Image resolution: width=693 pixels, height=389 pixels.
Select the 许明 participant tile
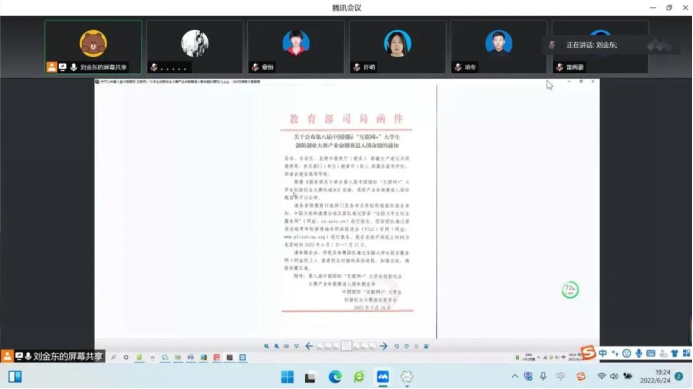tap(398, 46)
